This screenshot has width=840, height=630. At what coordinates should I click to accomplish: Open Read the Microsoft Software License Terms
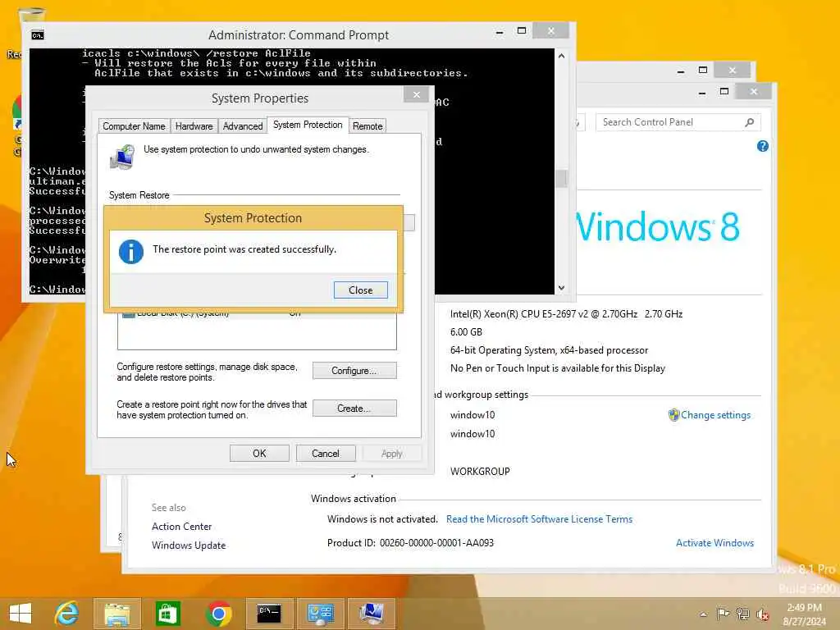(540, 519)
